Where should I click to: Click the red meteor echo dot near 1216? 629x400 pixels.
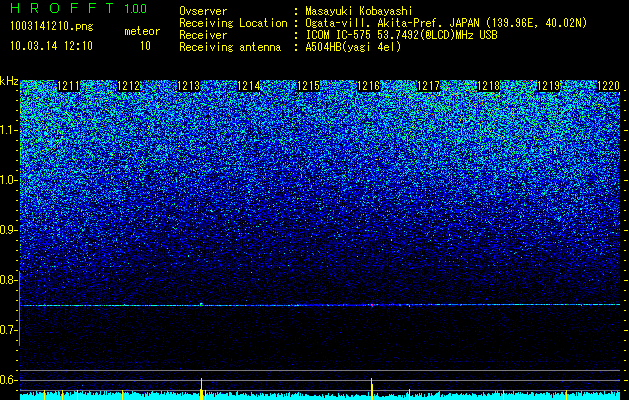[x=372, y=305]
